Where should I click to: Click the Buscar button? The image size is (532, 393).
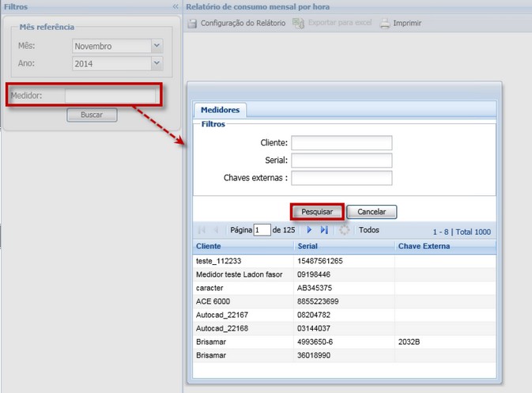(x=92, y=115)
